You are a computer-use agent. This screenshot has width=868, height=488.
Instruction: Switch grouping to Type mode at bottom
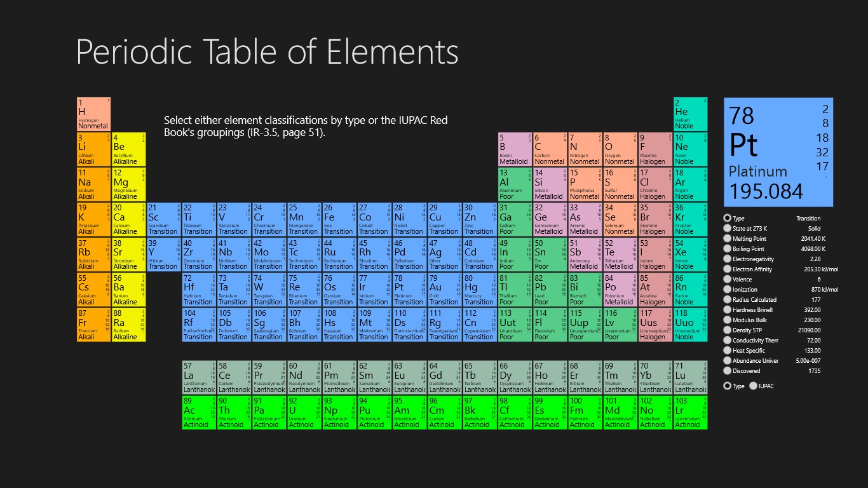[728, 386]
